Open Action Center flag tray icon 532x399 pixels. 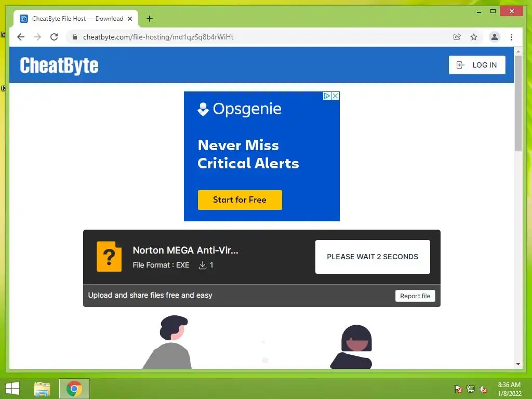point(458,389)
